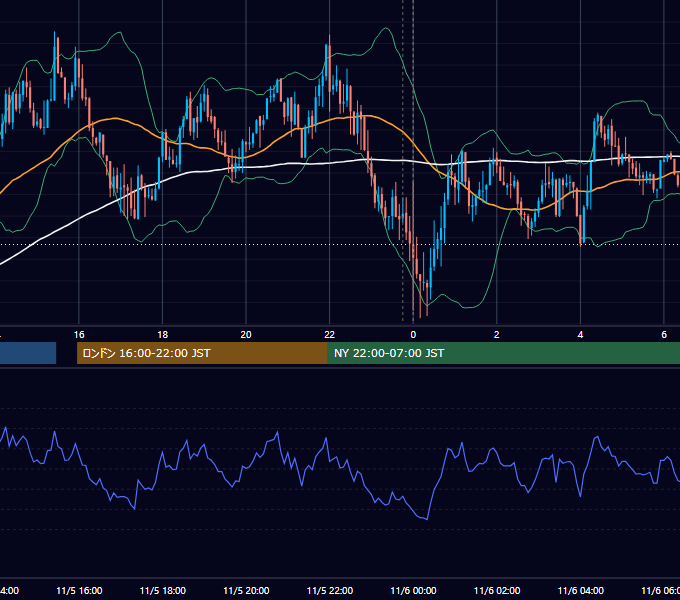Screen dimensions: 680x600
Task: Click the blue session bar before London
Action: coord(28,353)
